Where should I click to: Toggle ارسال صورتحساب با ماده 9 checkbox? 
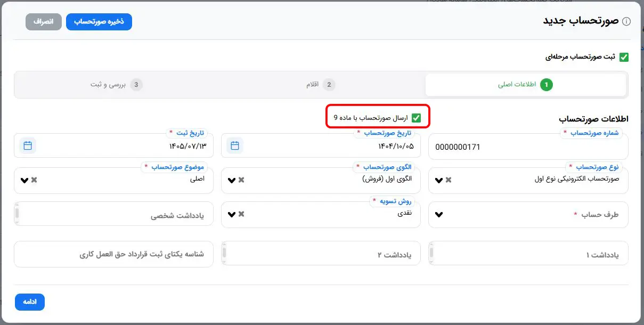point(416,118)
